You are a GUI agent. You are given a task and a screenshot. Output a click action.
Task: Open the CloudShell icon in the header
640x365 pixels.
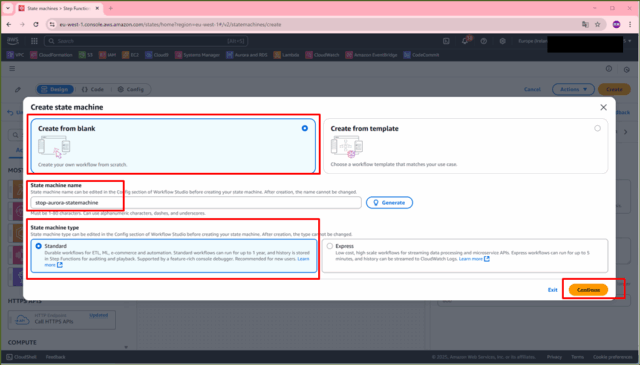446,41
